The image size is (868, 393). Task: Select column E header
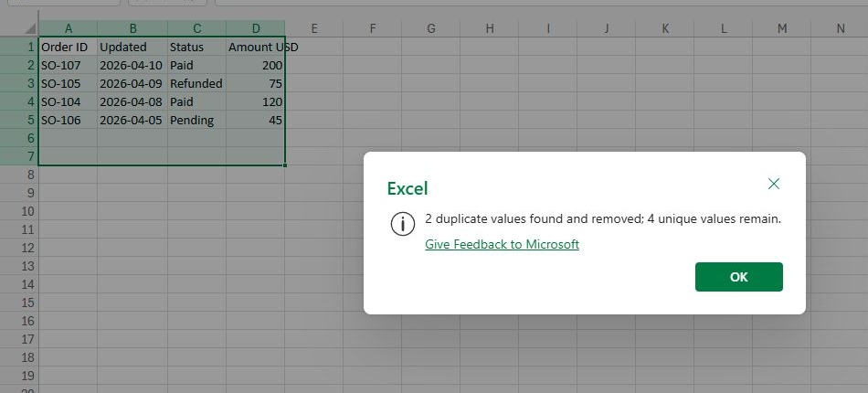pos(314,28)
